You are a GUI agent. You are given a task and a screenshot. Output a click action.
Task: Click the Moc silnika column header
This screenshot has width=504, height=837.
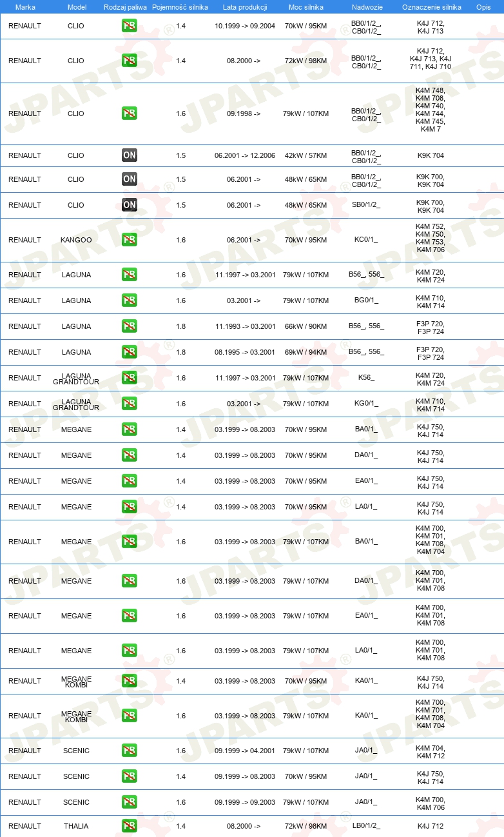click(305, 7)
